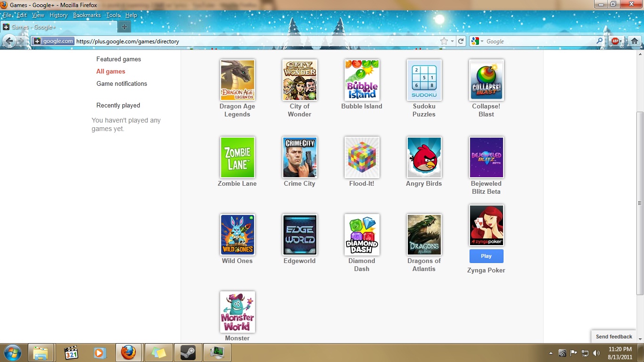Viewport: 644px width, 362px height.
Task: Open the File menu
Action: 8,15
